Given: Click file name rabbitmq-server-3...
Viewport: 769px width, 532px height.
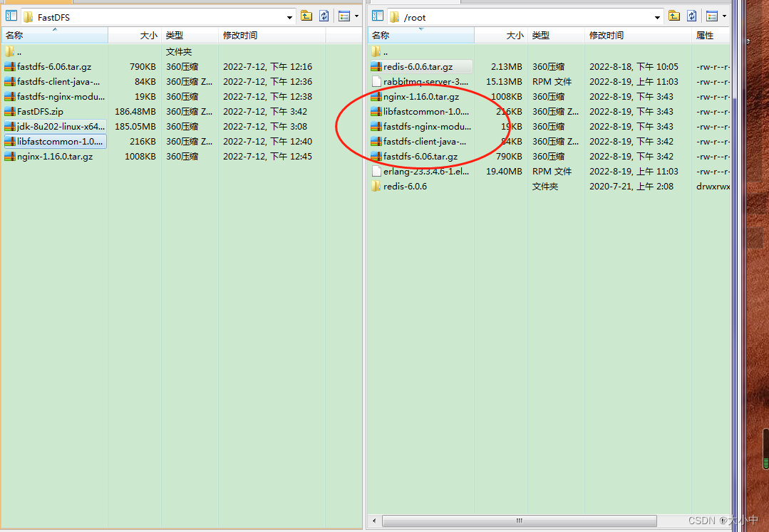Looking at the screenshot, I should [425, 82].
